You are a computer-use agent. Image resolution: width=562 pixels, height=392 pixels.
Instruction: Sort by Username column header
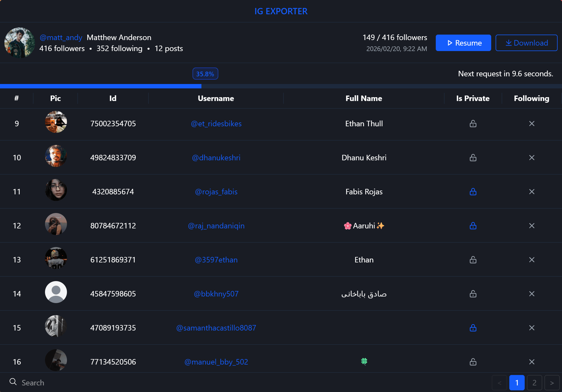[x=216, y=98]
